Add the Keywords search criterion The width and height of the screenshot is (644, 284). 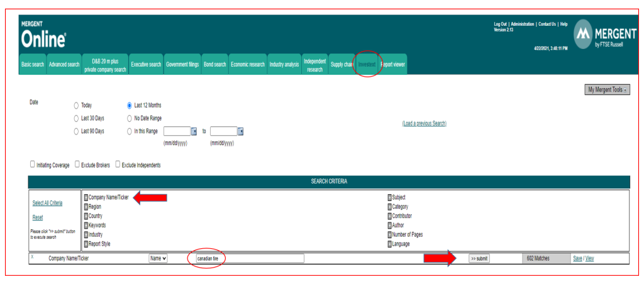click(86, 226)
